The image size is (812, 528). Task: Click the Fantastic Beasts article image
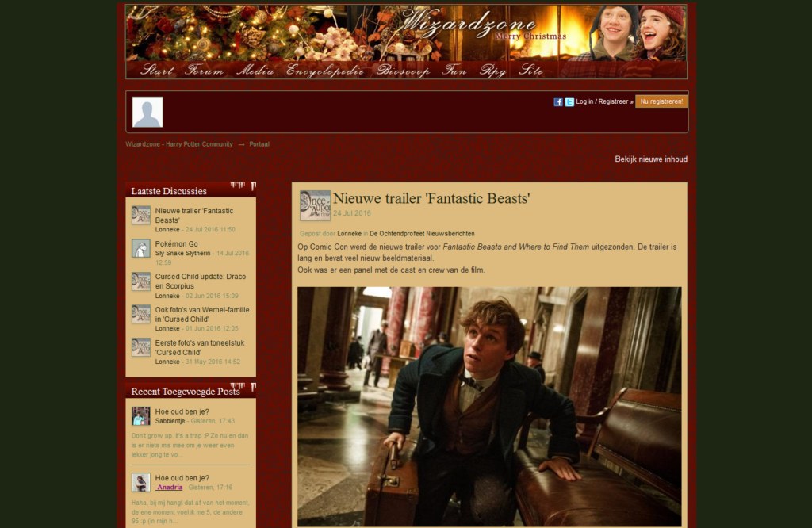[x=489, y=406]
